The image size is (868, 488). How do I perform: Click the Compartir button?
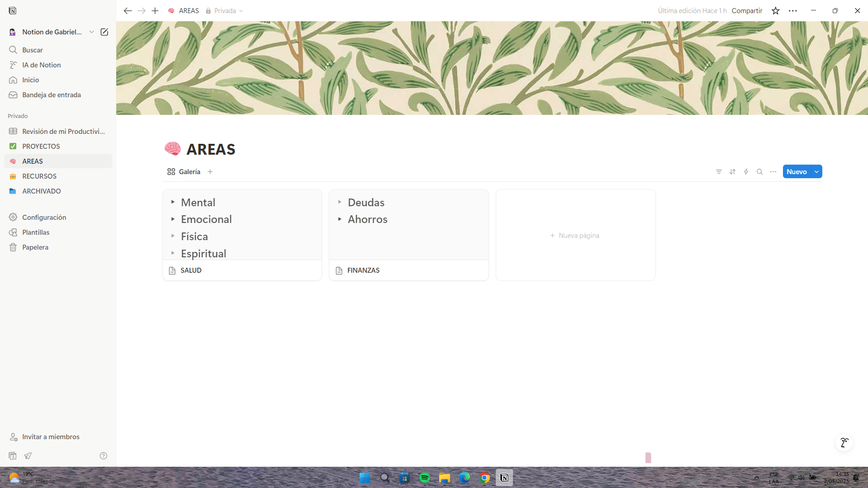747,11
